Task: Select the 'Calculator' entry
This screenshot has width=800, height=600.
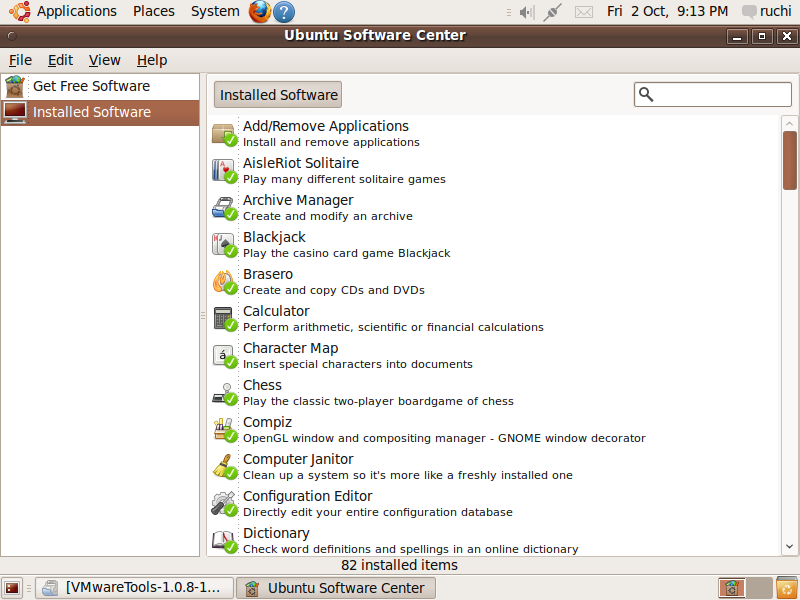Action: coord(495,319)
